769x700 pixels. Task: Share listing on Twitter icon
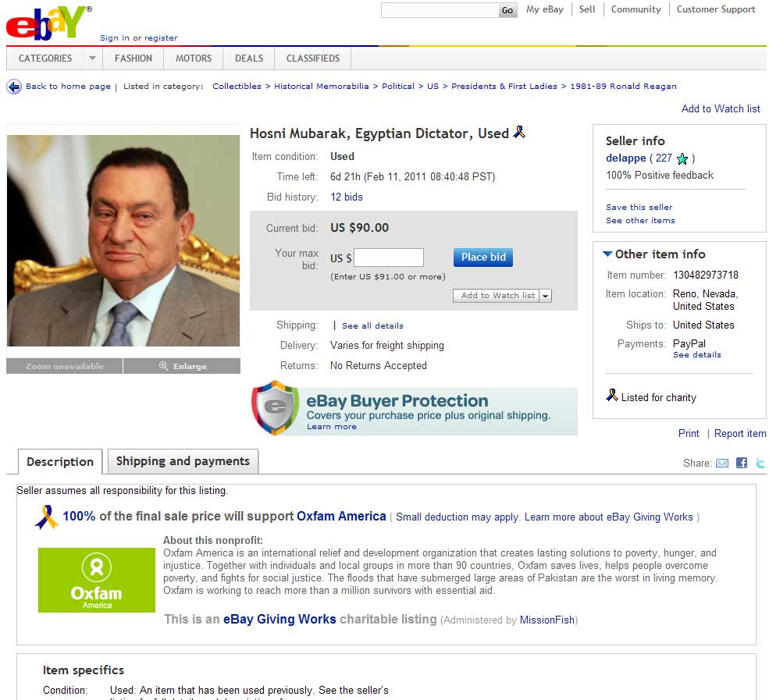click(760, 463)
